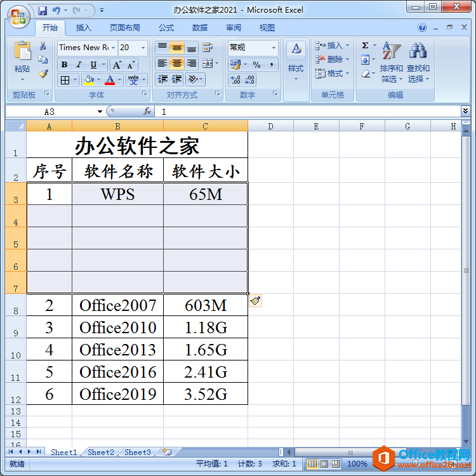The image size is (476, 476).
Task: Increase decimal places
Action: pos(235,80)
